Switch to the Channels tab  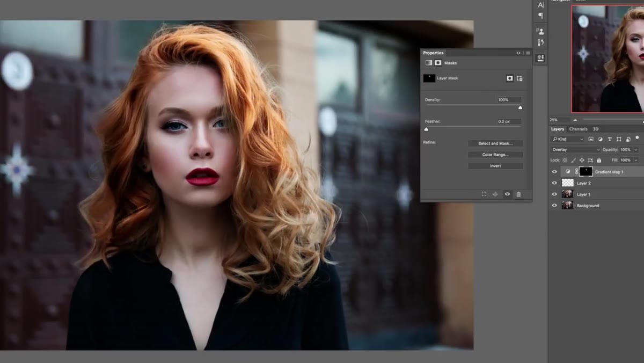click(578, 129)
